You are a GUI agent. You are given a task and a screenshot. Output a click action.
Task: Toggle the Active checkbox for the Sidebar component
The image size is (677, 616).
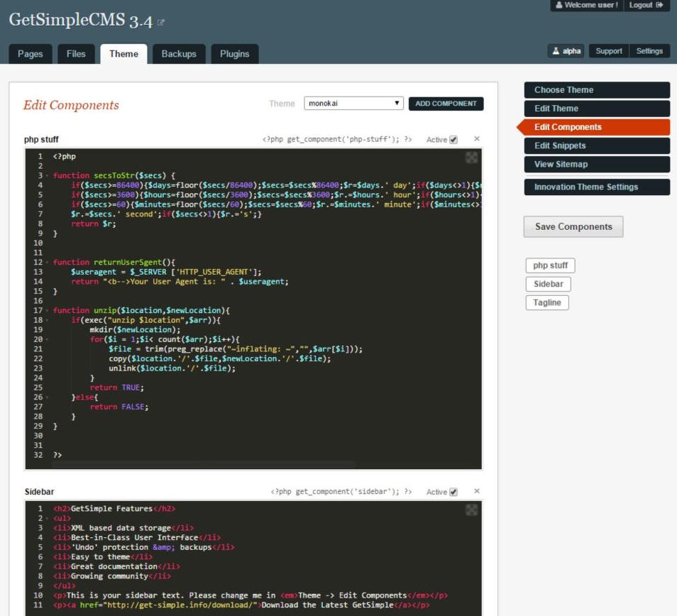point(453,492)
